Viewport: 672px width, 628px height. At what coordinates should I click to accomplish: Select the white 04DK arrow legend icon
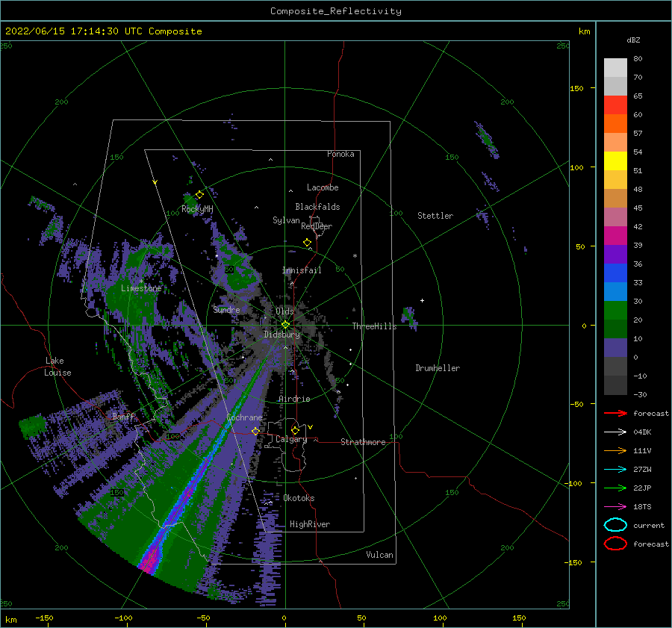pos(615,432)
